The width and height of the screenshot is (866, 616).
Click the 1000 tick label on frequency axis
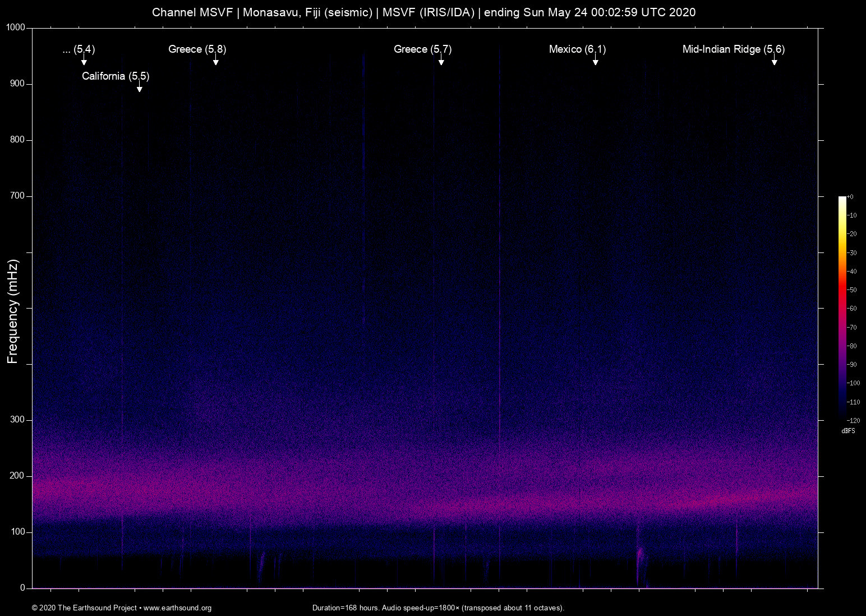coord(16,27)
